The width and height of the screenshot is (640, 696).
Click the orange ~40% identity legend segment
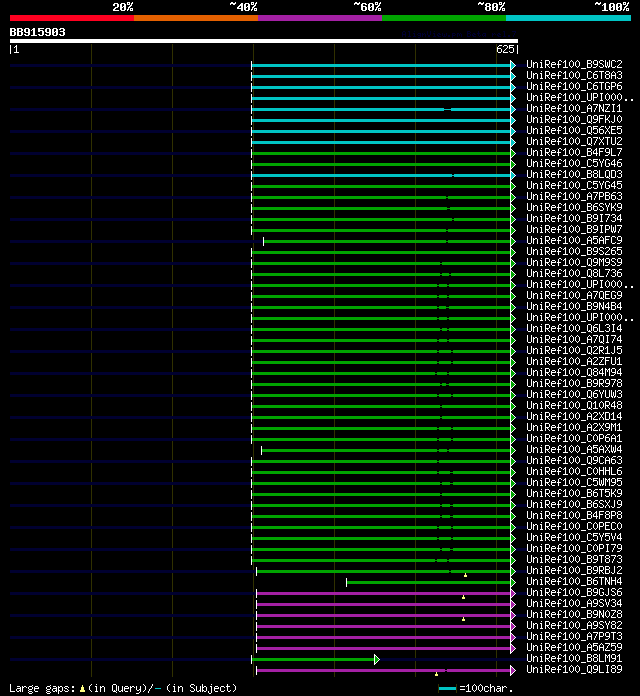(196, 18)
